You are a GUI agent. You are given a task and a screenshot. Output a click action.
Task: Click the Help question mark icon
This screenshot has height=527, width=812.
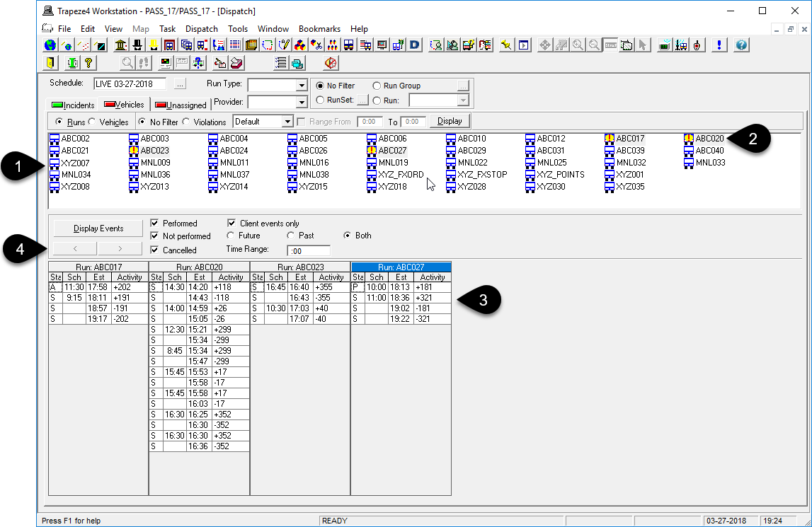(x=740, y=45)
